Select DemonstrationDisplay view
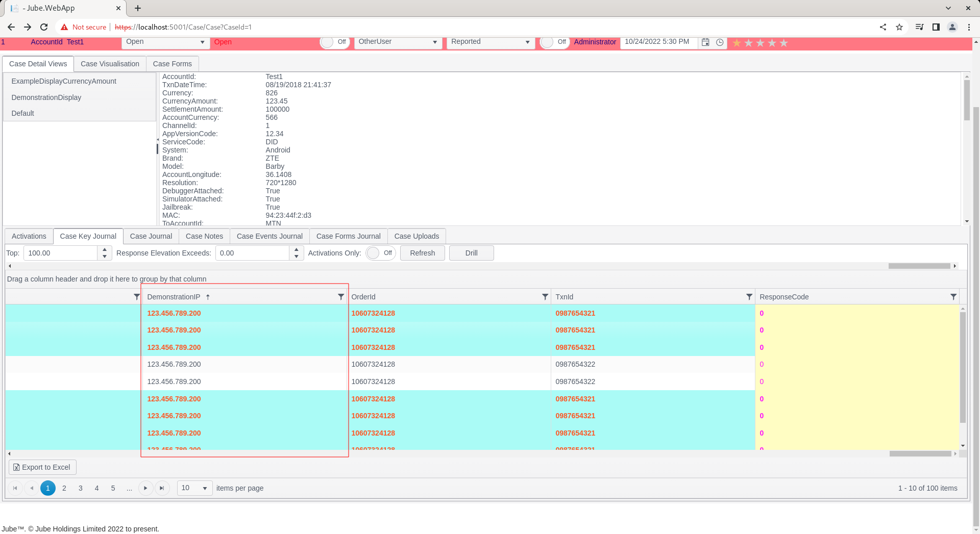This screenshot has height=534, width=980. coord(80,97)
